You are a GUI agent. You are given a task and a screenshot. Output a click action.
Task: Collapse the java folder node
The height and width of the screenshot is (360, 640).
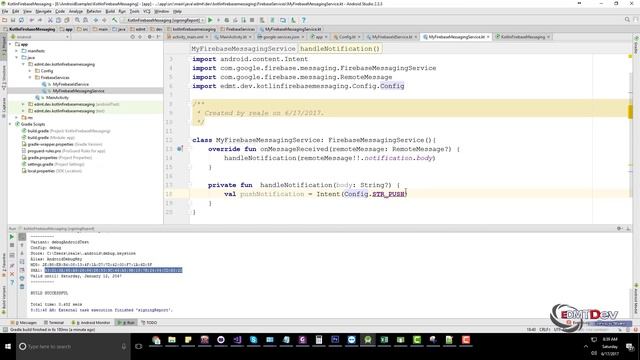(x=17, y=58)
